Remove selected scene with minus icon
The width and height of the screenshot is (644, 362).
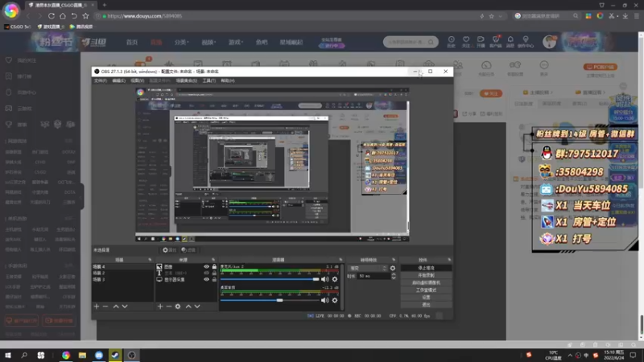tap(105, 306)
